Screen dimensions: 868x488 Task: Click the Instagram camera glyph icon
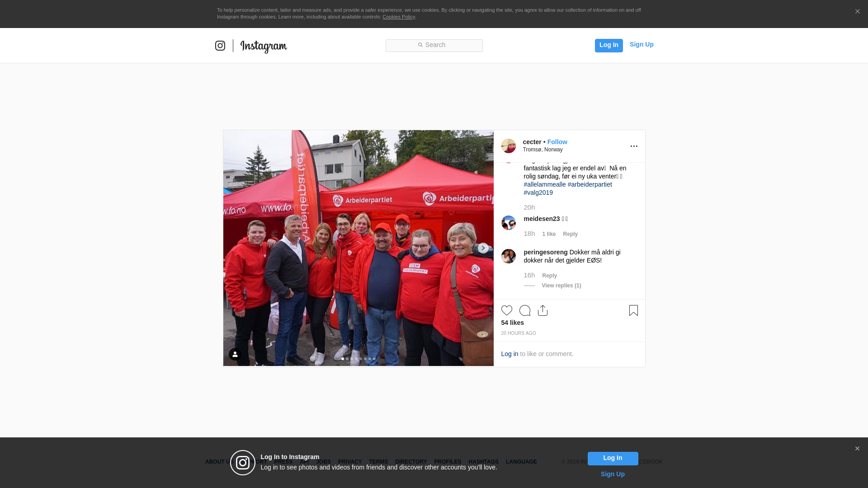220,46
